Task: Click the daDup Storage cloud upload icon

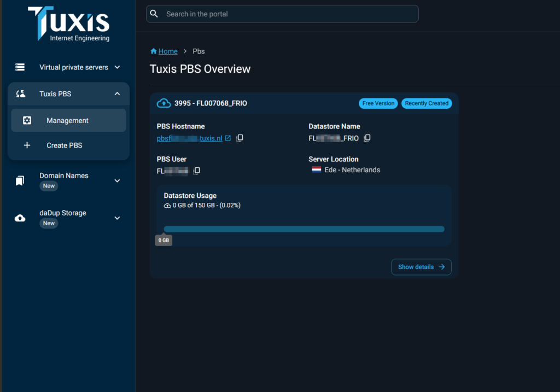Action: pos(20,218)
